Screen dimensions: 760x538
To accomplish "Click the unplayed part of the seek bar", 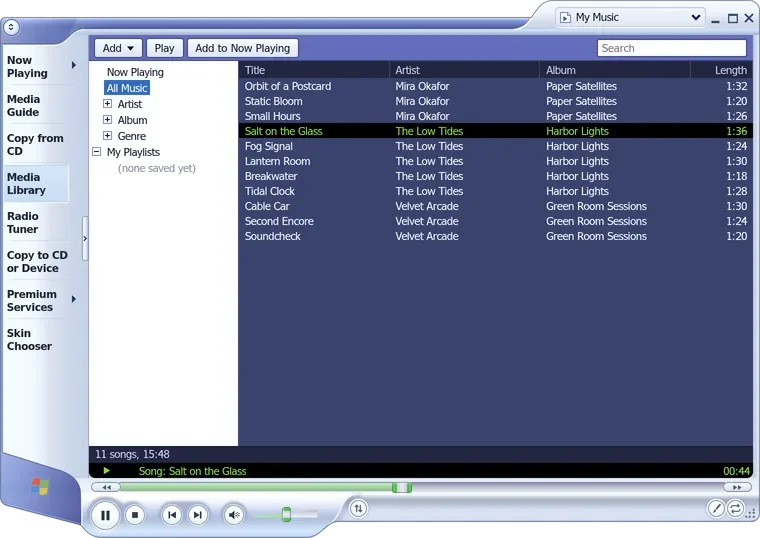I will pos(567,487).
